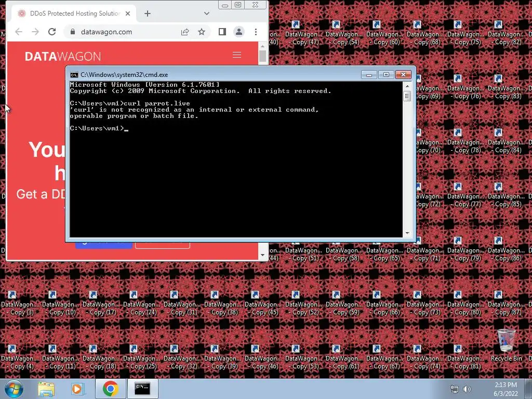This screenshot has width=532, height=399.
Task: Open the Windows Start button
Action: pos(14,389)
